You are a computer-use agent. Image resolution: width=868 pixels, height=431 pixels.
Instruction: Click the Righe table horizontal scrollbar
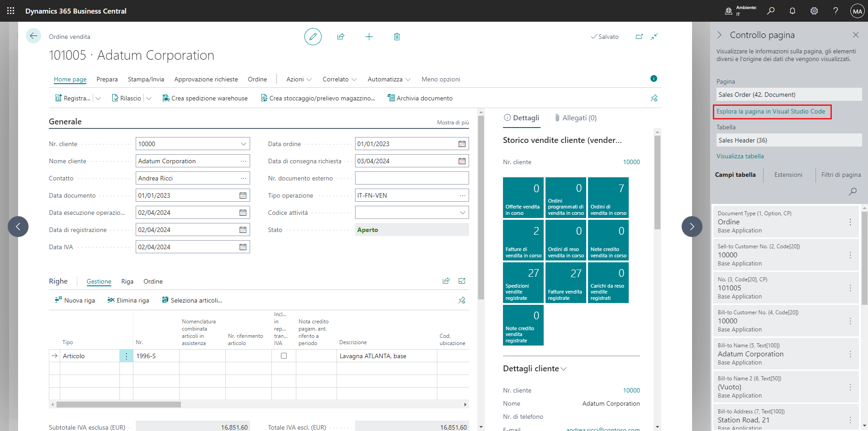tap(119, 404)
